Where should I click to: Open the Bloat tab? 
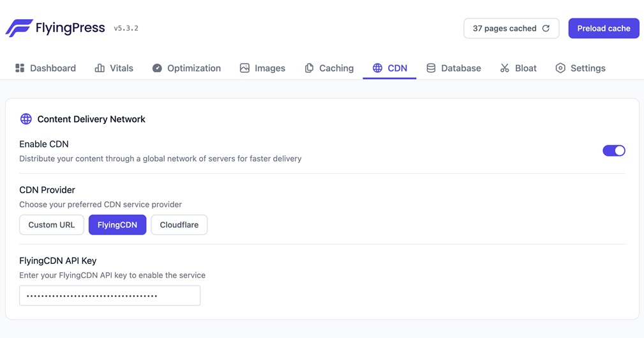click(518, 68)
